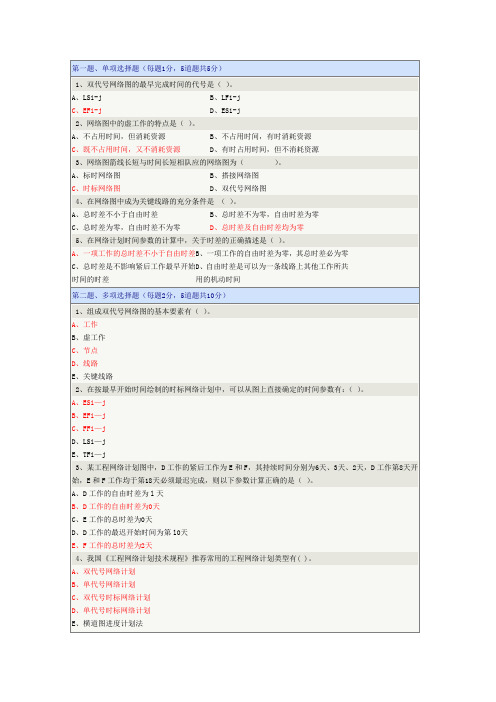Select option D. 双代号网络图

238,188
